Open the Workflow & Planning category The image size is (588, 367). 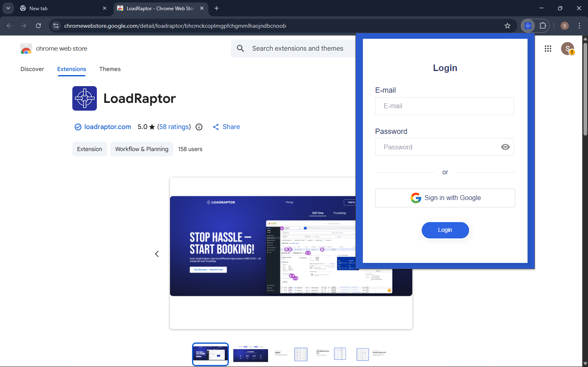tap(142, 149)
